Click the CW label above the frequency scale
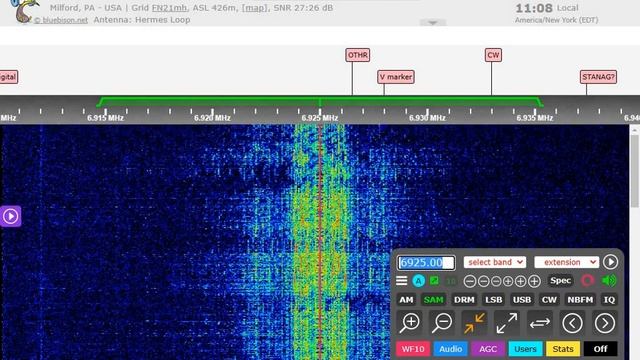640x360 pixels. tap(493, 55)
